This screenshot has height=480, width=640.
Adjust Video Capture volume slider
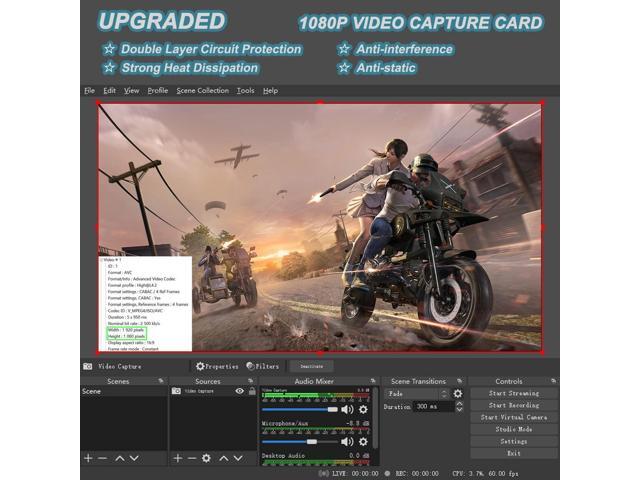300,409
